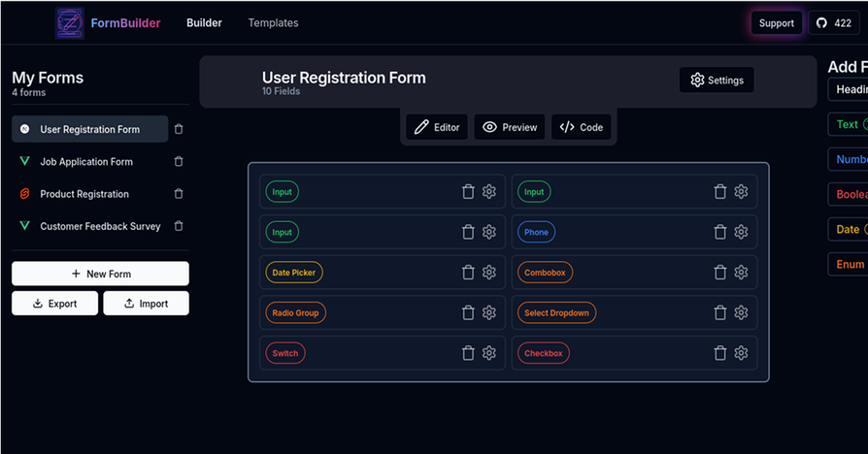Export the forms
The image size is (868, 454).
tap(54, 304)
